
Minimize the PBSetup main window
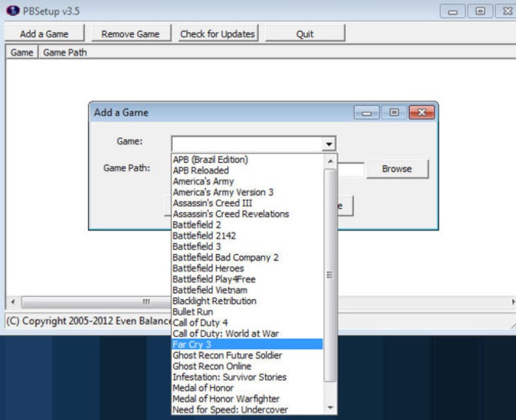point(453,12)
